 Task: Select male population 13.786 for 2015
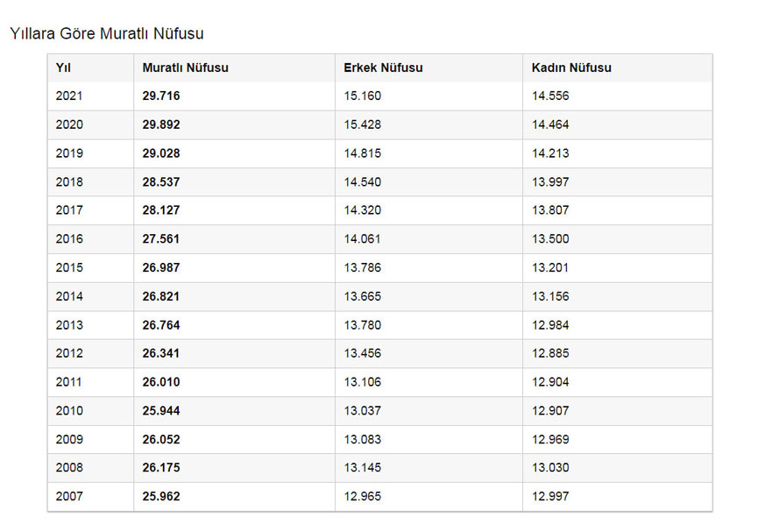[362, 268]
